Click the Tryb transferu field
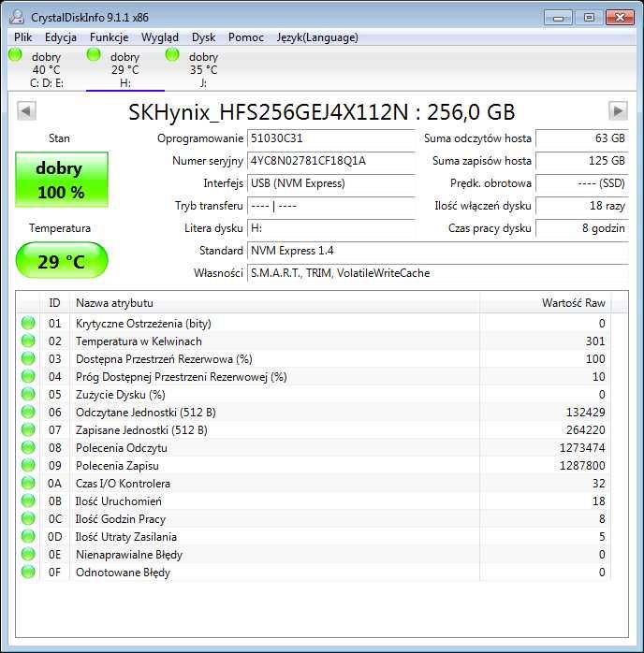Image resolution: width=644 pixels, height=653 pixels. [331, 206]
